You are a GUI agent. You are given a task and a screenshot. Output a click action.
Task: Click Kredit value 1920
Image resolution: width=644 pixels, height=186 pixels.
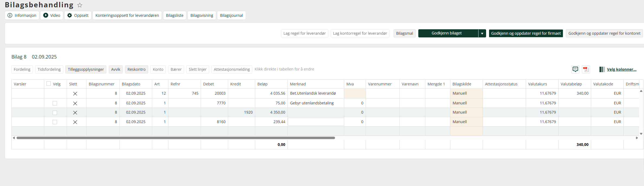248,112
